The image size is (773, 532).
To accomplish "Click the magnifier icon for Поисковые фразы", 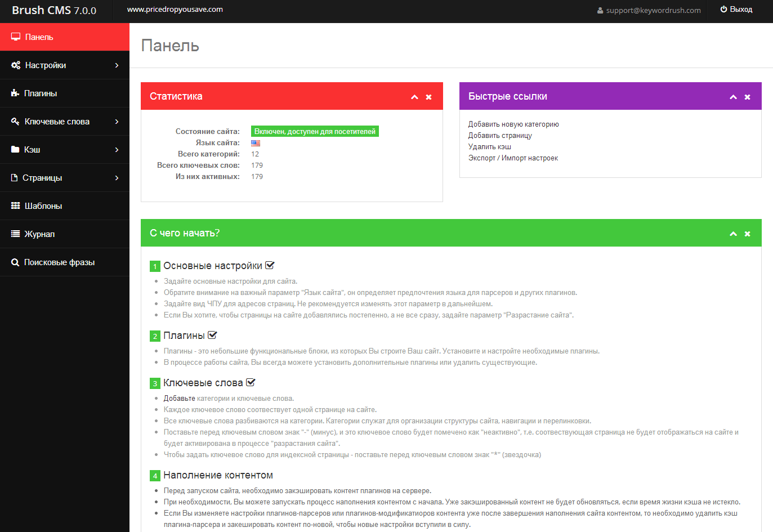I will coord(15,262).
